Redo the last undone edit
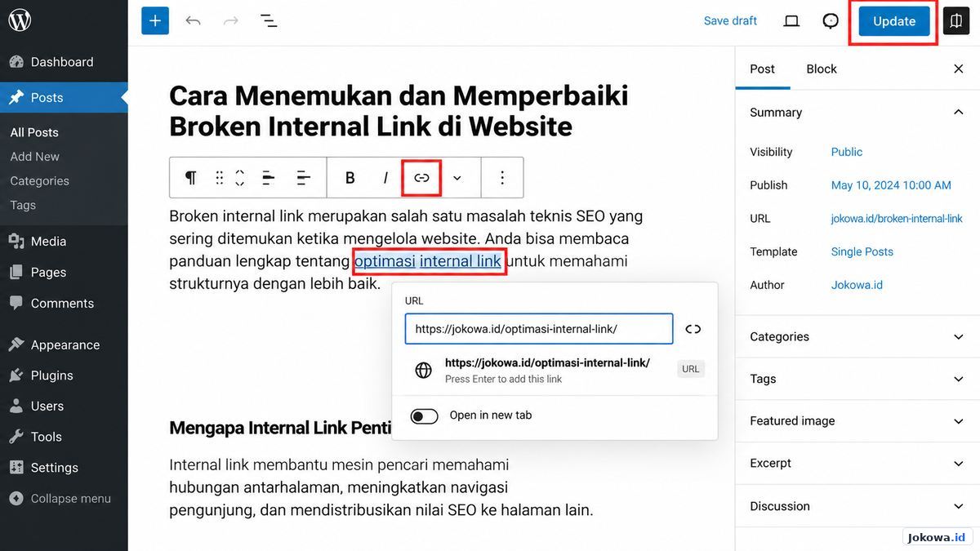Image resolution: width=980 pixels, height=551 pixels. [231, 20]
